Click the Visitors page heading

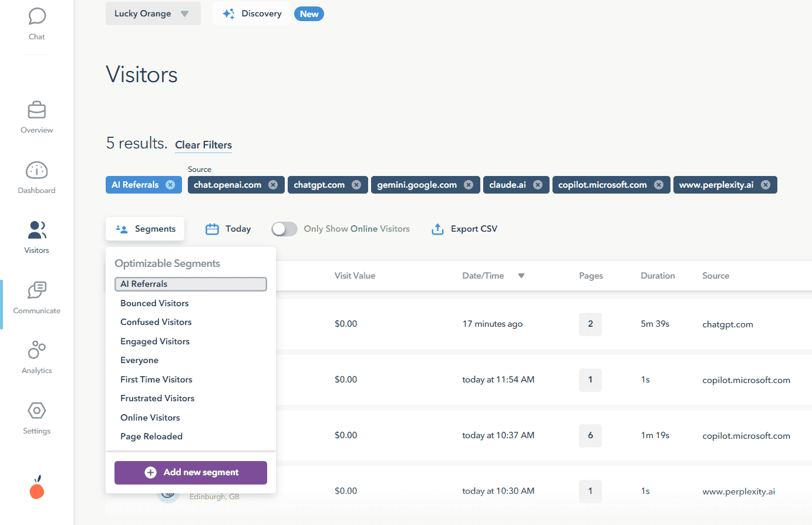(x=141, y=74)
